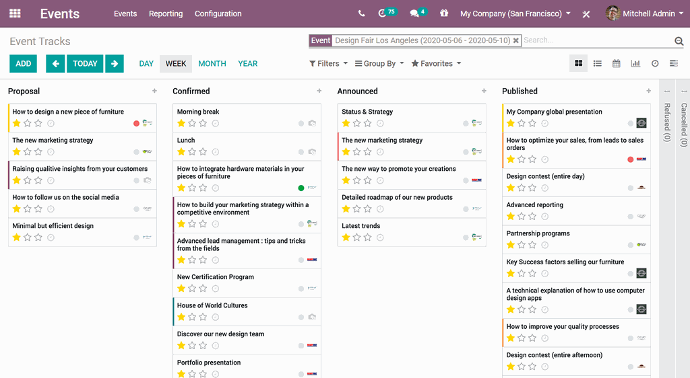Image resolution: width=690 pixels, height=378 pixels.
Task: Add quick card in Confirmed column
Action: coord(319,91)
